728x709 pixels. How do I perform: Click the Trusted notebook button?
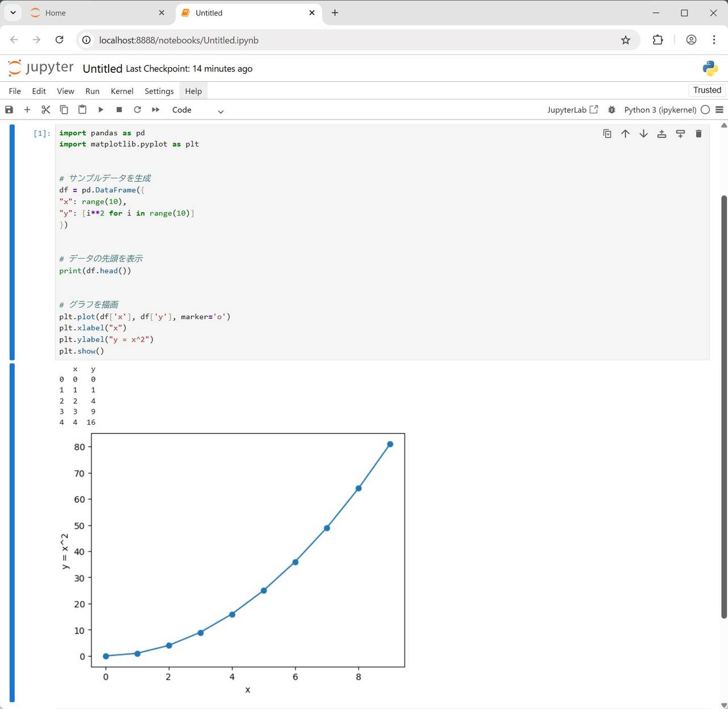pos(707,90)
